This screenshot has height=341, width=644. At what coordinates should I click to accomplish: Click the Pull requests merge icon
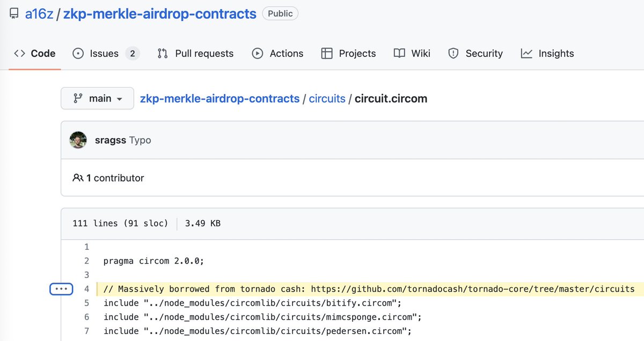163,53
